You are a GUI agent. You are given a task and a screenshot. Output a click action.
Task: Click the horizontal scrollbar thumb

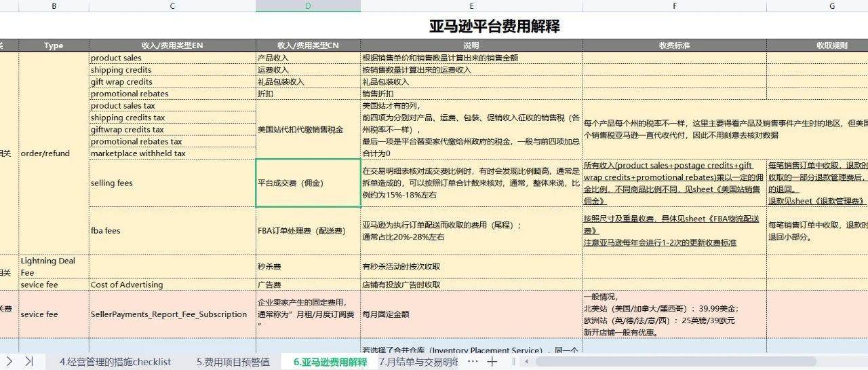pos(675,362)
